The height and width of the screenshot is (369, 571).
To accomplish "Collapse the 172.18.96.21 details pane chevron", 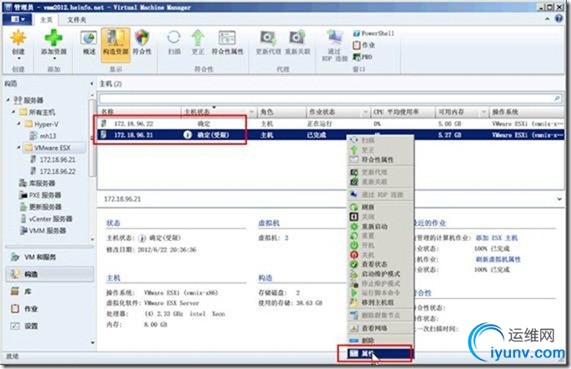I will pyautogui.click(x=559, y=199).
